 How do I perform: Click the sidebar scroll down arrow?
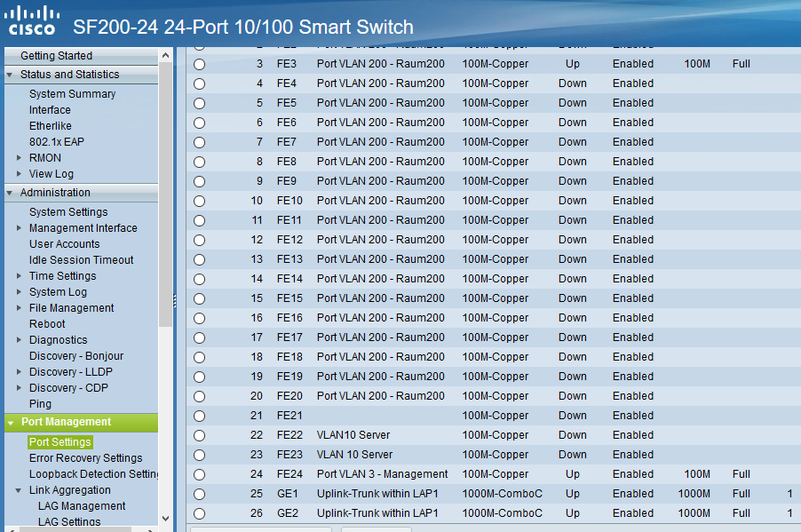[165, 518]
